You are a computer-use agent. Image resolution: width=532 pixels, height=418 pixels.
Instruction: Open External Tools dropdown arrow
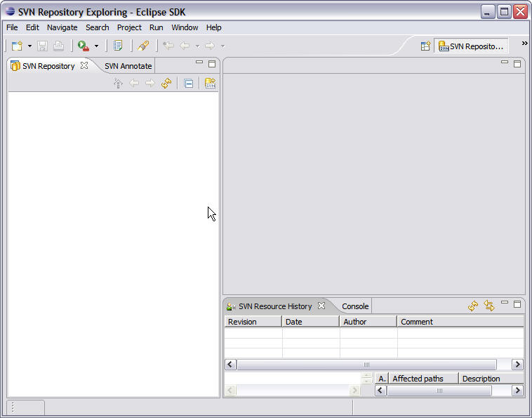(x=96, y=46)
